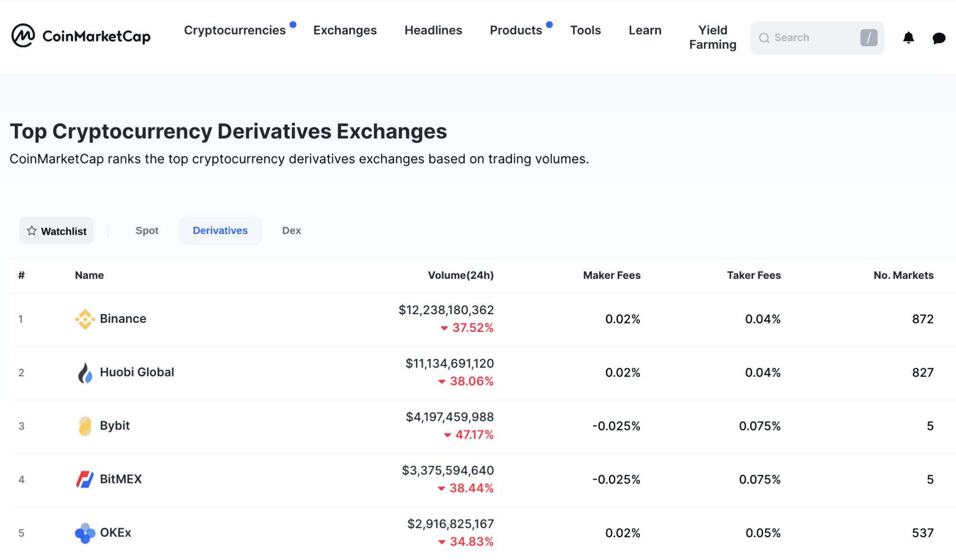Sort table by No. Markets header
Viewport: 956px width, 560px height.
click(x=903, y=275)
